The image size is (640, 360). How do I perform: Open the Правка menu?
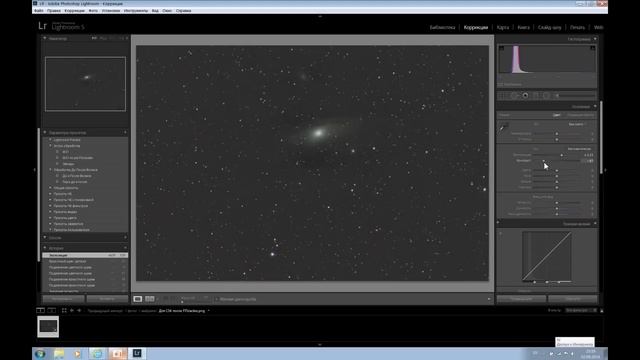(53, 11)
